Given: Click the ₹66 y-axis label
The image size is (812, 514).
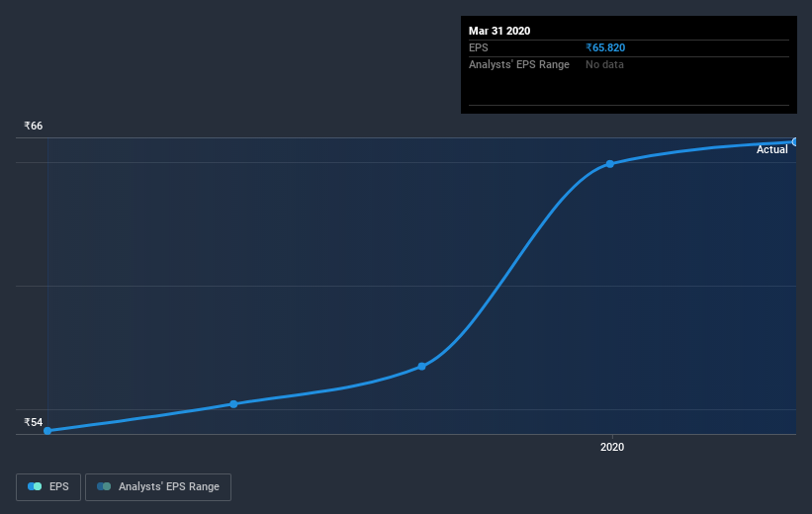Looking at the screenshot, I should [x=34, y=126].
